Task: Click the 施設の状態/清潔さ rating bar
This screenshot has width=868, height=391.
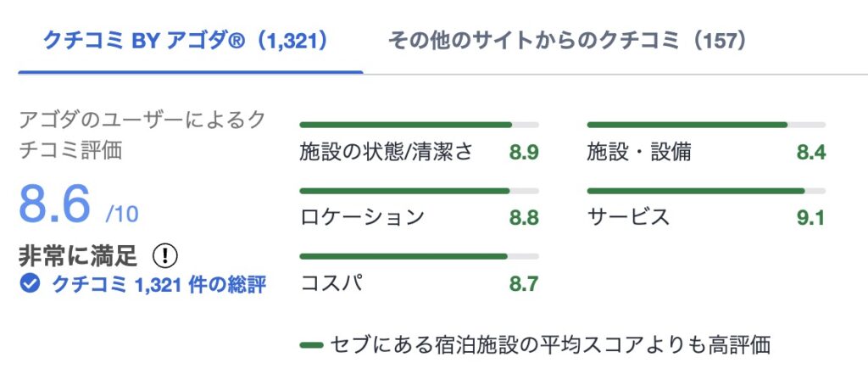Action: 419,125
